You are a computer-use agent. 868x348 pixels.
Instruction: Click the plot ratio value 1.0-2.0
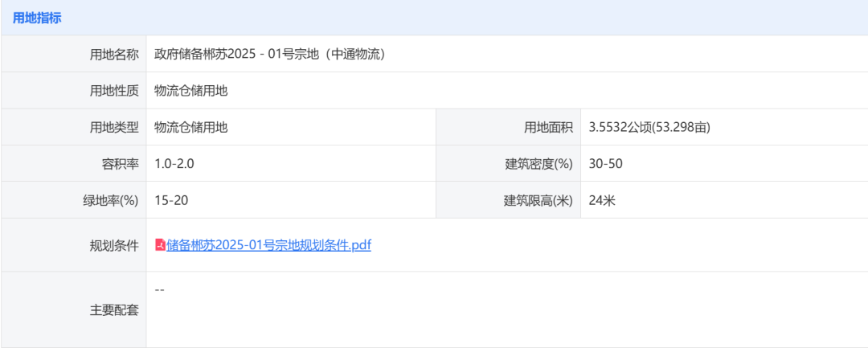pos(174,164)
